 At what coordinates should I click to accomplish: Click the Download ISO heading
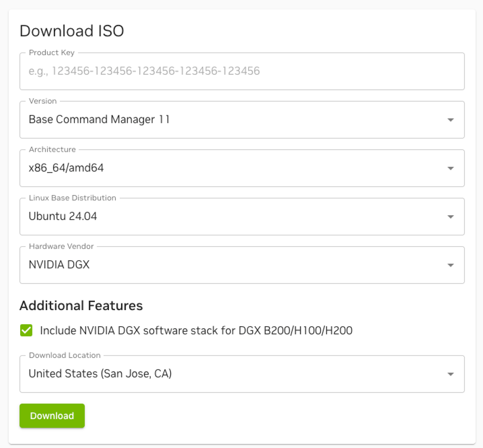[x=72, y=31]
